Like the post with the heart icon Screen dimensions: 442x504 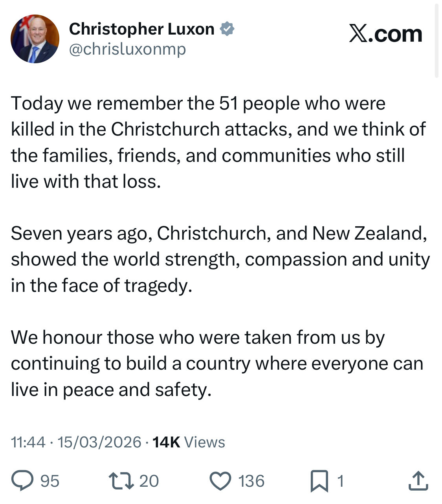click(220, 481)
